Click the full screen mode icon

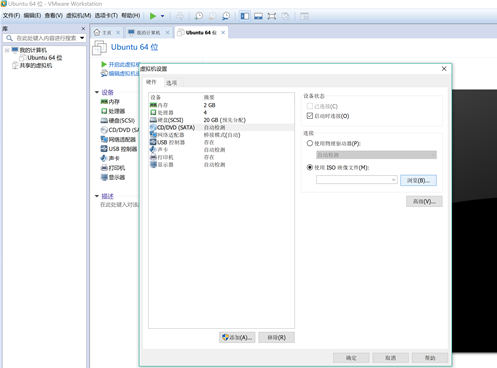click(272, 16)
